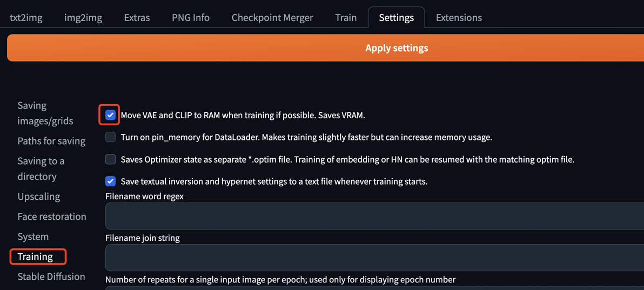Open the Upscaling settings section
This screenshot has width=644, height=290.
tap(38, 197)
